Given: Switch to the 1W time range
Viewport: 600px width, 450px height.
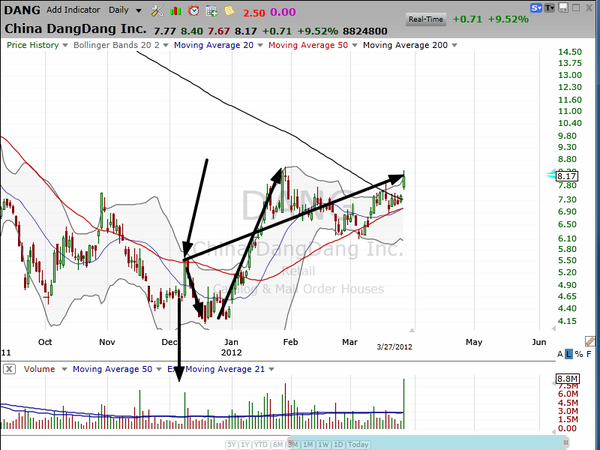Looking at the screenshot, I should pos(323,444).
